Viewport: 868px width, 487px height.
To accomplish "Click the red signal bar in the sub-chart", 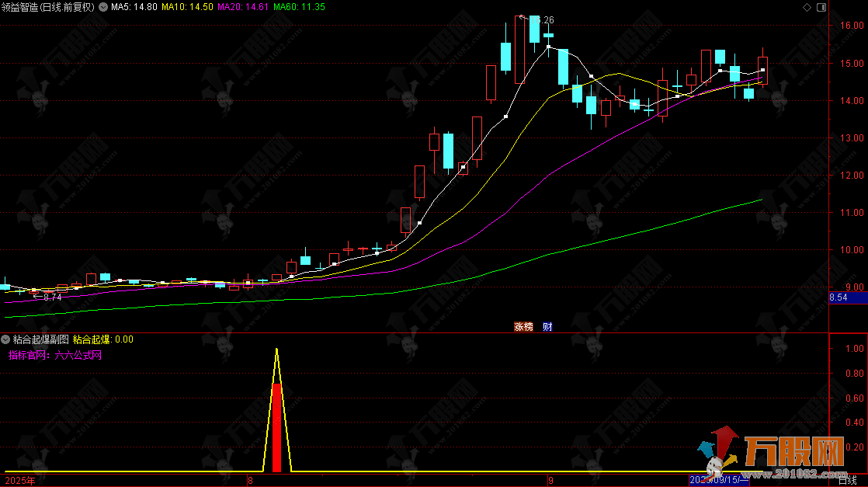I will coord(277,427).
